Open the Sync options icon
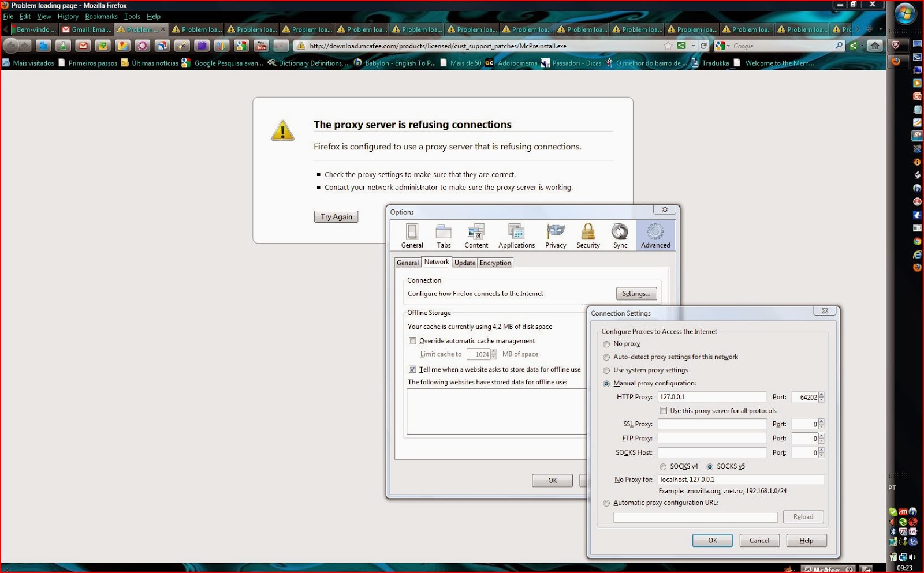 (620, 236)
